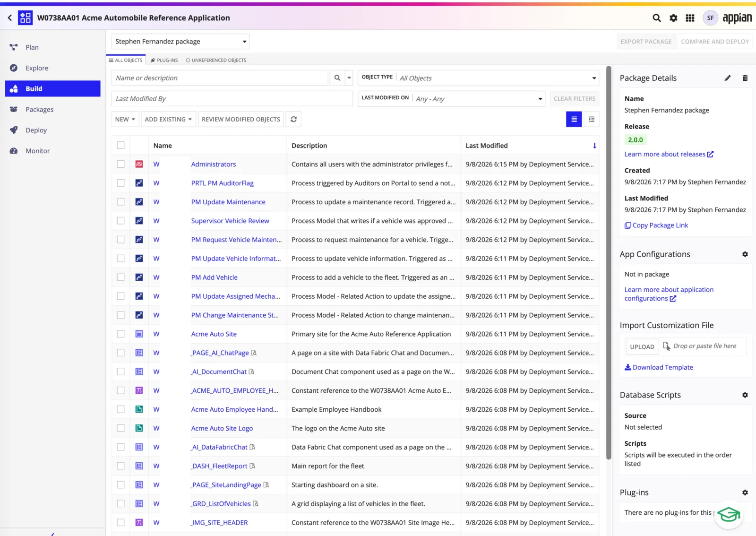Check the Supervisor Vehicle Review row checkbox

121,221
